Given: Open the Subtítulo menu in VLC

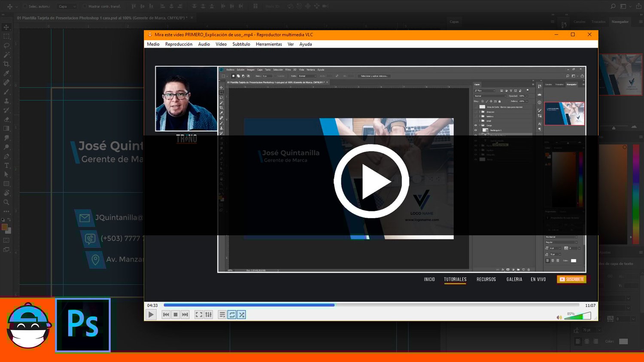Looking at the screenshot, I should (241, 44).
